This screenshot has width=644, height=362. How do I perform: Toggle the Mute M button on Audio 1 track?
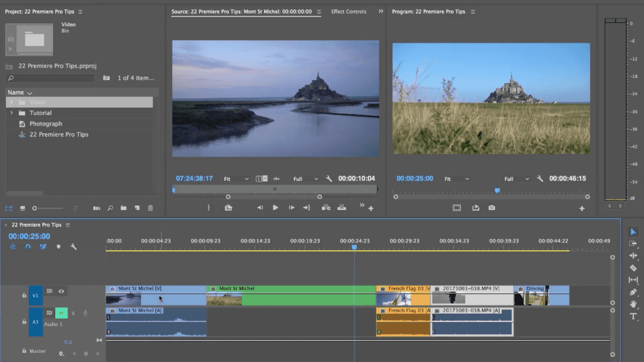[x=61, y=313]
